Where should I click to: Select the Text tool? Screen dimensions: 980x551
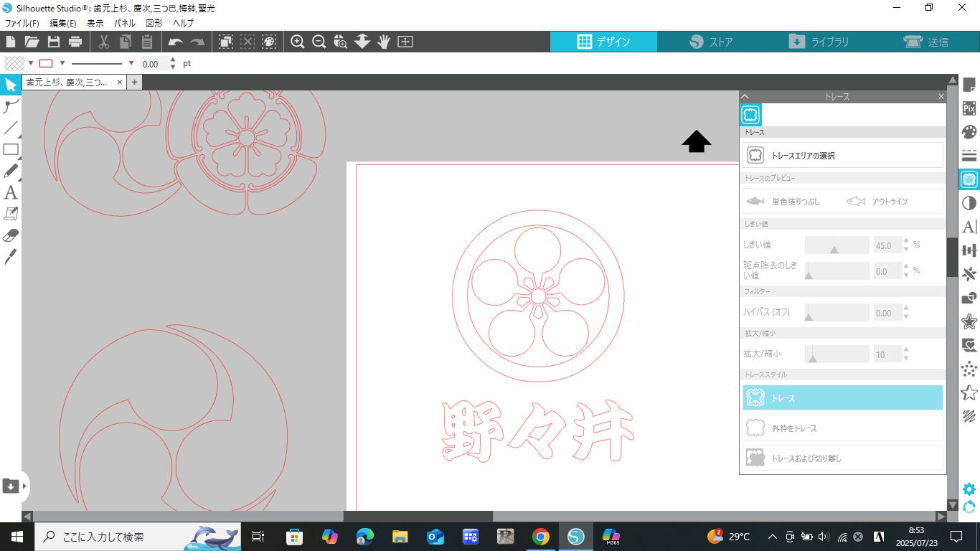9,192
